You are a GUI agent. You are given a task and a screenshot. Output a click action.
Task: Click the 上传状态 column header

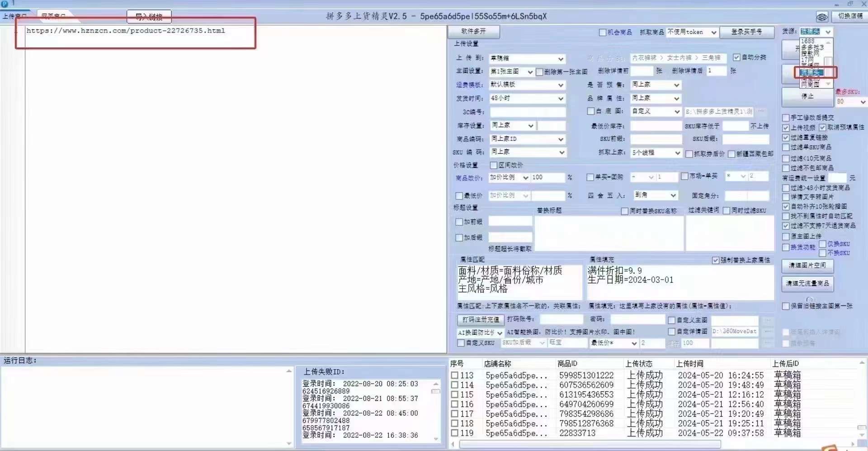[639, 364]
